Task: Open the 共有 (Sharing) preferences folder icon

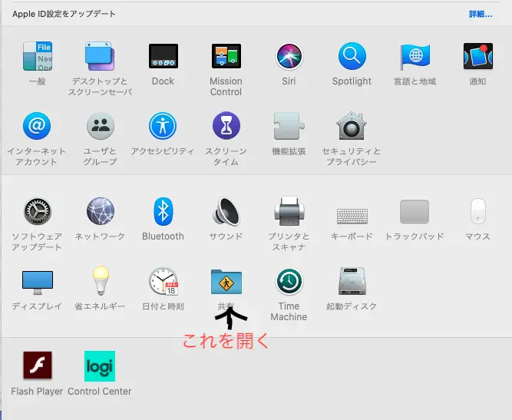Action: point(226,282)
